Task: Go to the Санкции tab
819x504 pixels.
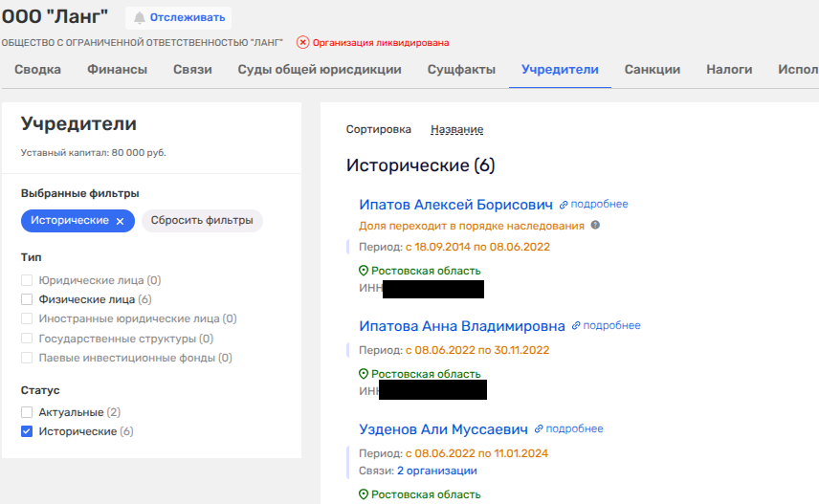Action: tap(652, 70)
